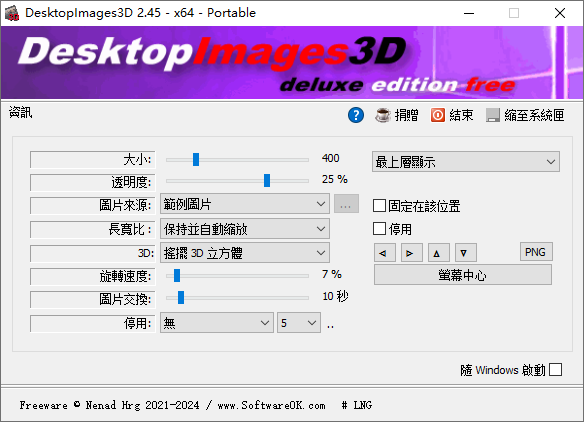Expand the 長寬比 dropdown 保持並自動縮放

click(x=245, y=229)
